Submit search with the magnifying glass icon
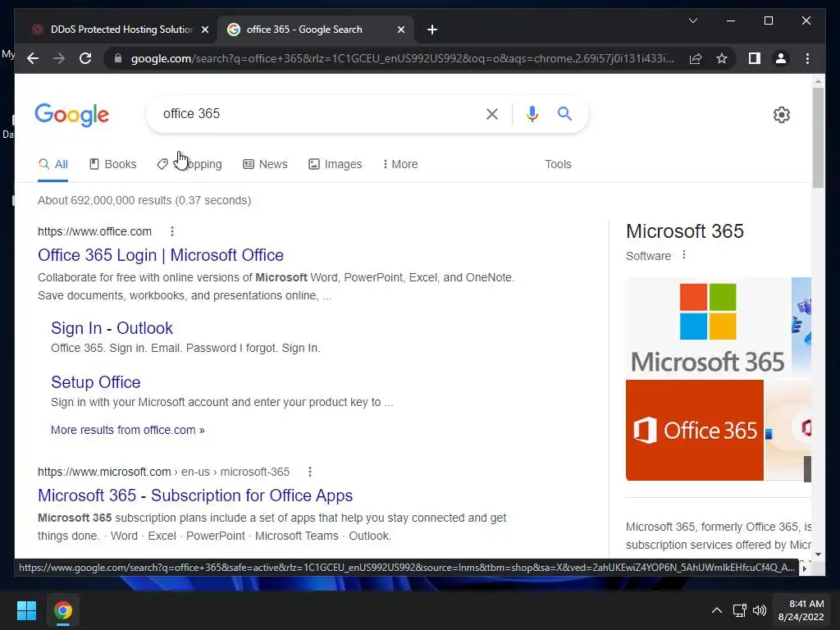The width and height of the screenshot is (840, 630). (564, 113)
